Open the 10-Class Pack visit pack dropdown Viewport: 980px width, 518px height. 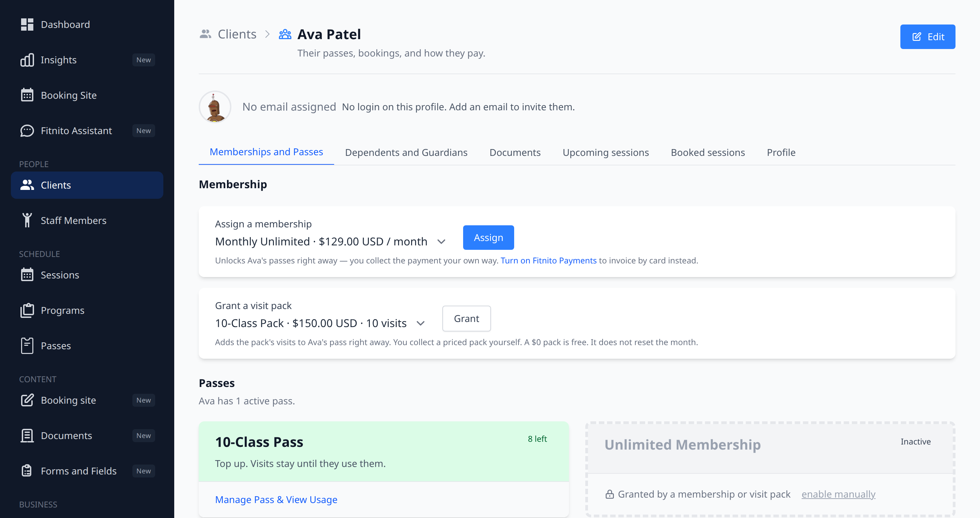tap(320, 323)
